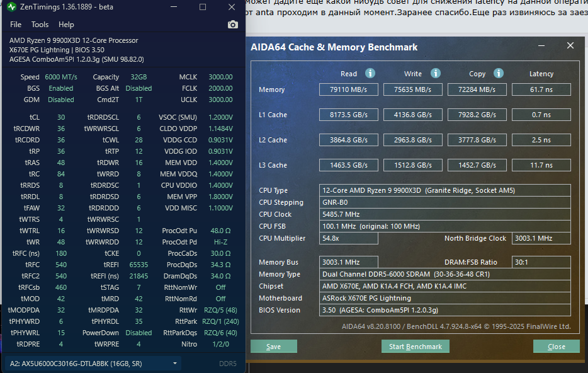Viewport: 588px width, 373px height.
Task: Click CPU FSB value 100.1 MHz
Action: (x=444, y=226)
